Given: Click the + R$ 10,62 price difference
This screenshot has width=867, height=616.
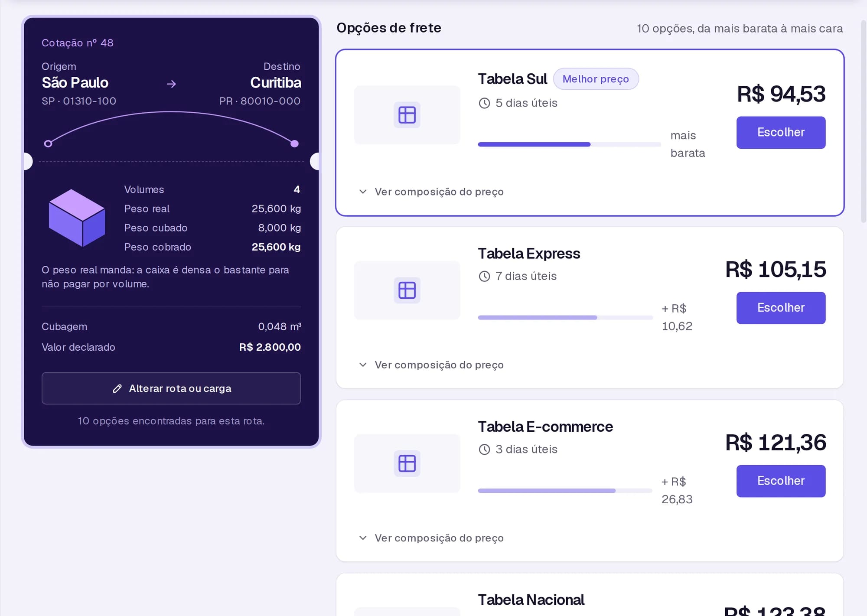Looking at the screenshot, I should tap(677, 317).
